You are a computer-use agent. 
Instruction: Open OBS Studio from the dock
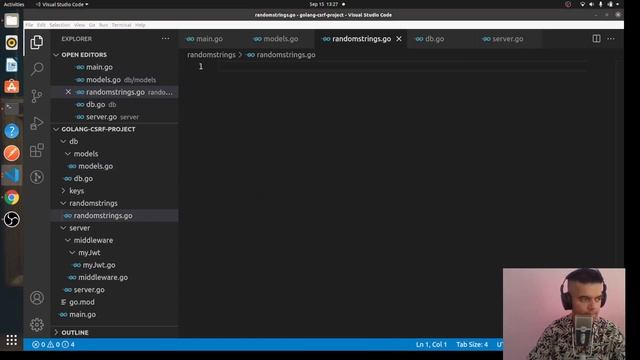[x=11, y=220]
